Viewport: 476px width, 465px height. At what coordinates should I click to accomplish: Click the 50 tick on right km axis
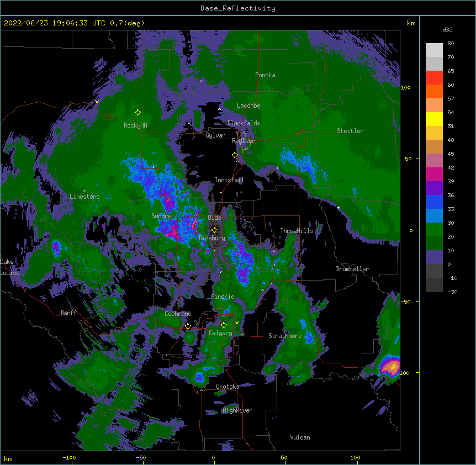(x=408, y=158)
